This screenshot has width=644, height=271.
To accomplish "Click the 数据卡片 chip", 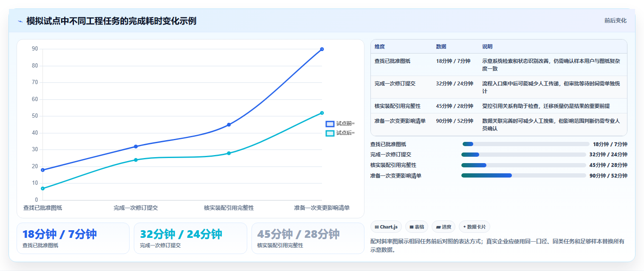I will click(x=475, y=227).
